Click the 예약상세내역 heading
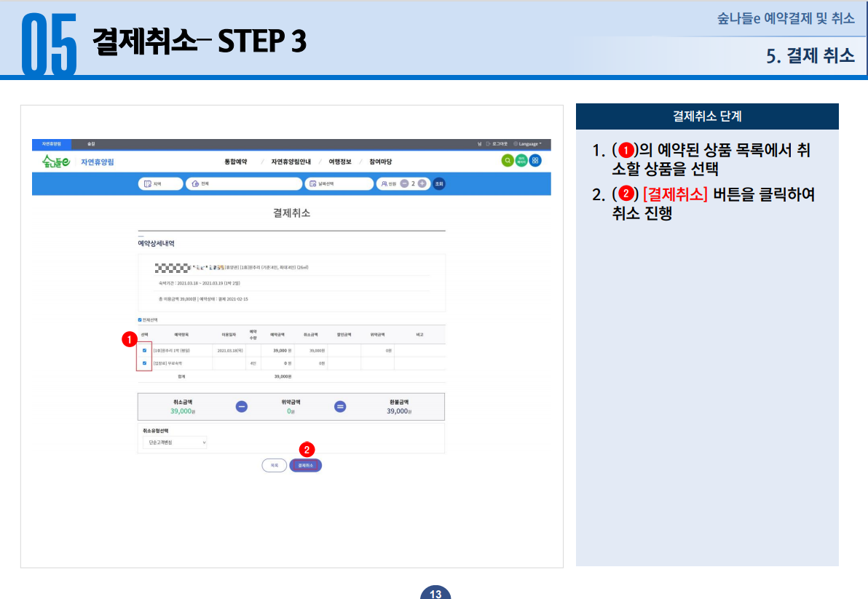 (x=156, y=243)
